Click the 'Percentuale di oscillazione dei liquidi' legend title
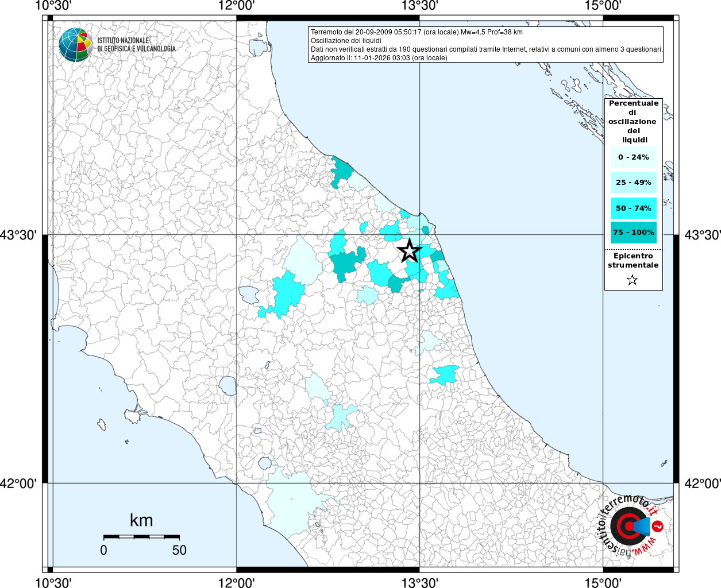Viewport: 721px width, 588px height. click(x=633, y=122)
